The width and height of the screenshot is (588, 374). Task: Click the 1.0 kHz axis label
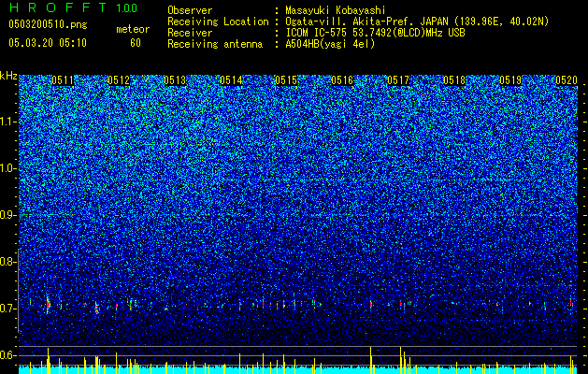[7, 168]
